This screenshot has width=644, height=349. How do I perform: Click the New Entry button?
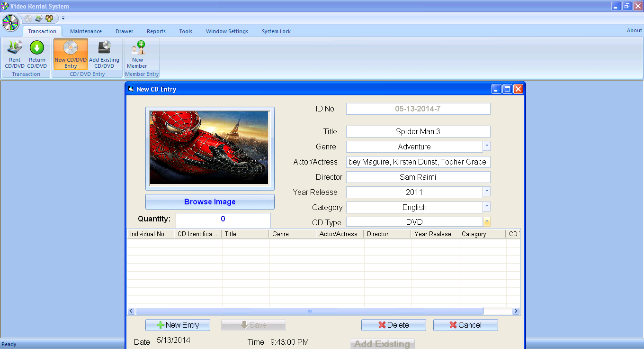[x=178, y=325]
